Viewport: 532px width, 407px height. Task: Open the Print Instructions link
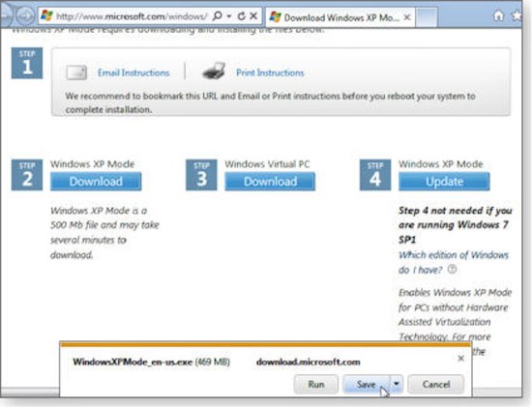tap(270, 73)
